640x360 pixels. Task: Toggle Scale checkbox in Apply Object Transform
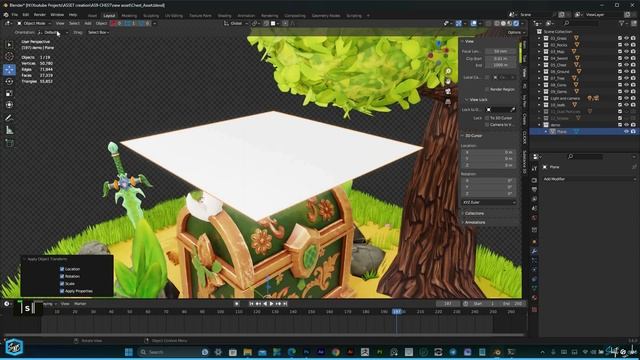(x=62, y=284)
